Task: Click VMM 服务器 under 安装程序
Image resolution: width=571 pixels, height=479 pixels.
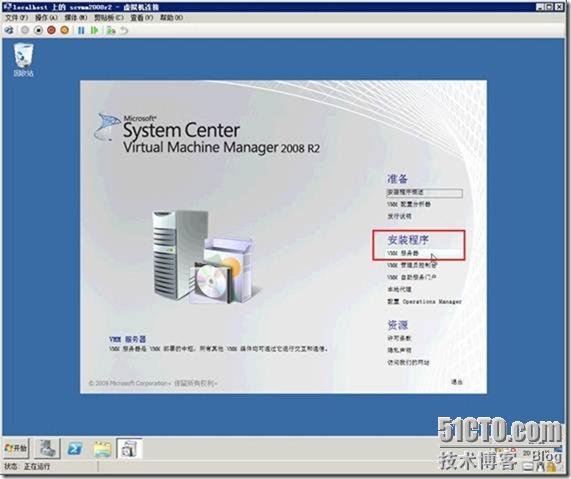Action: 403,253
